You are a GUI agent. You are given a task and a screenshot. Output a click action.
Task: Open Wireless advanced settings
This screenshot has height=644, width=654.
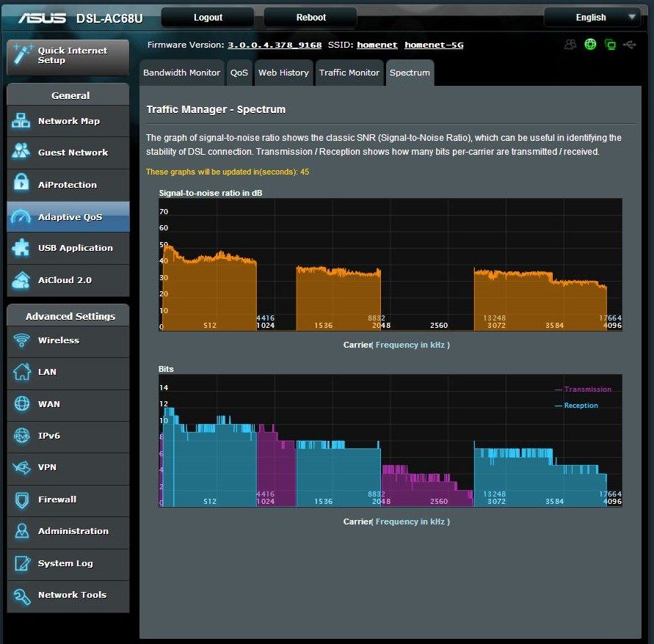click(68, 341)
